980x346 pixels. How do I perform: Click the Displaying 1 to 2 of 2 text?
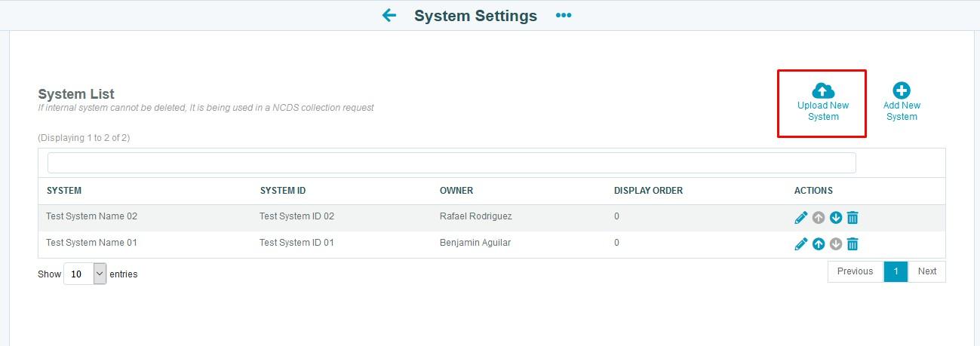click(x=84, y=138)
